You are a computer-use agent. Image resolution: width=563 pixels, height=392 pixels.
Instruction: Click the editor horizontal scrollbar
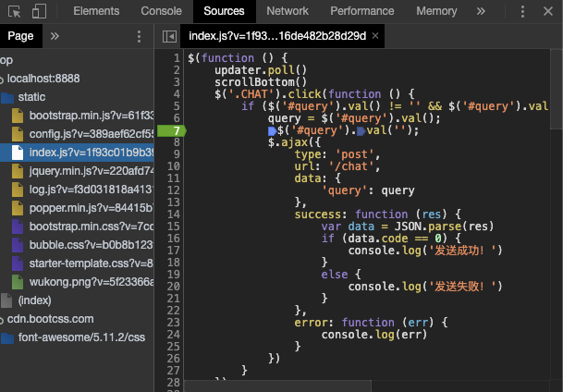click(x=277, y=386)
